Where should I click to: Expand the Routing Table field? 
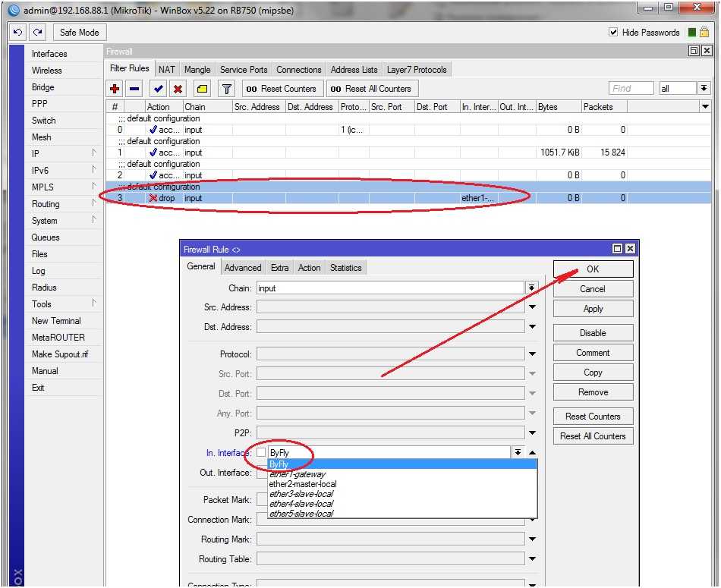[532, 558]
